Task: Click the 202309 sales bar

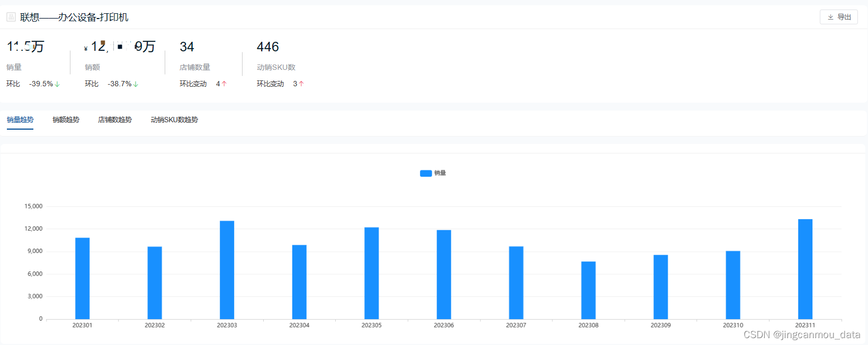Action: pyautogui.click(x=661, y=287)
